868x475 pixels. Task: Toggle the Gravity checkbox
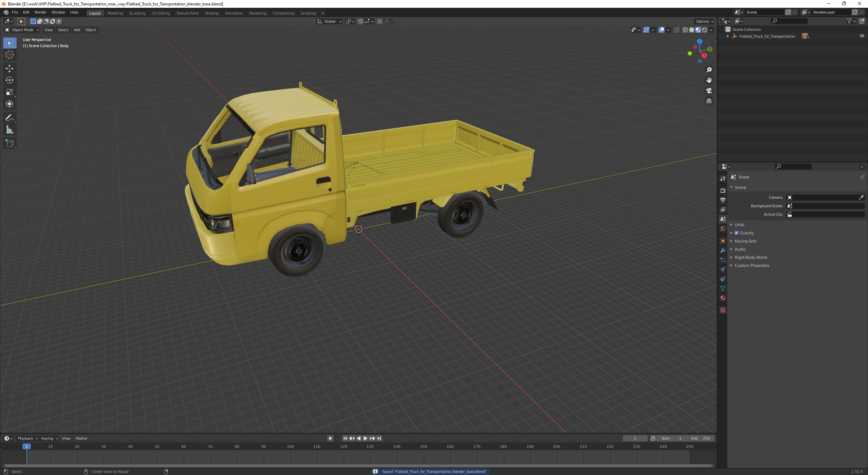click(x=736, y=233)
